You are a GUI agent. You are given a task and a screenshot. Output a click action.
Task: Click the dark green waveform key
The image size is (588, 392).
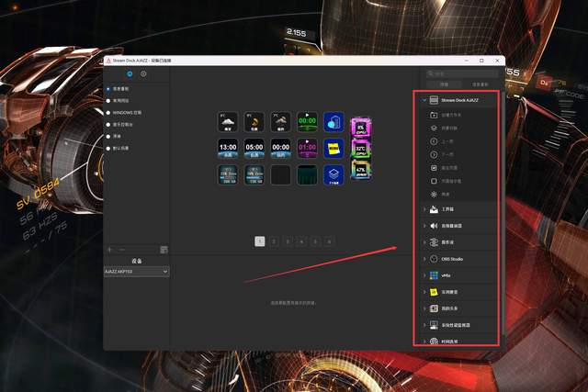pos(307,174)
